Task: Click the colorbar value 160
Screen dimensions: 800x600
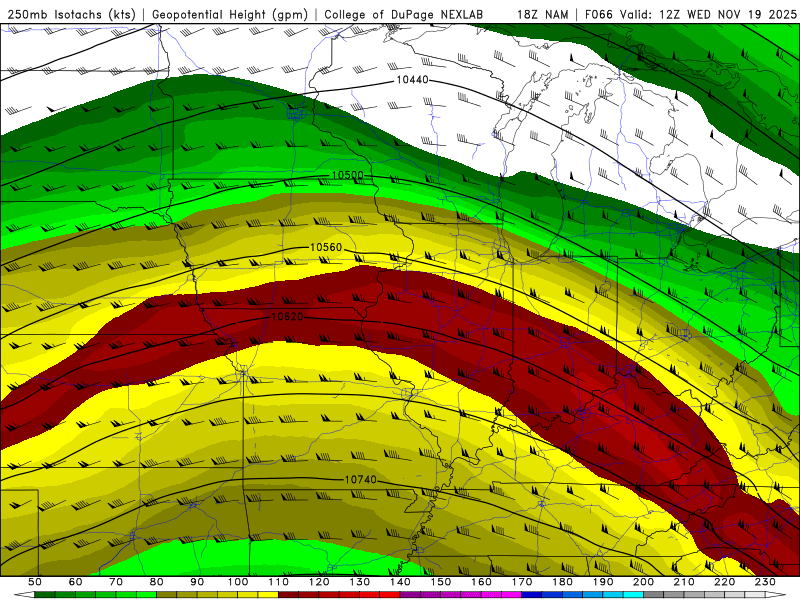Action: click(481, 582)
